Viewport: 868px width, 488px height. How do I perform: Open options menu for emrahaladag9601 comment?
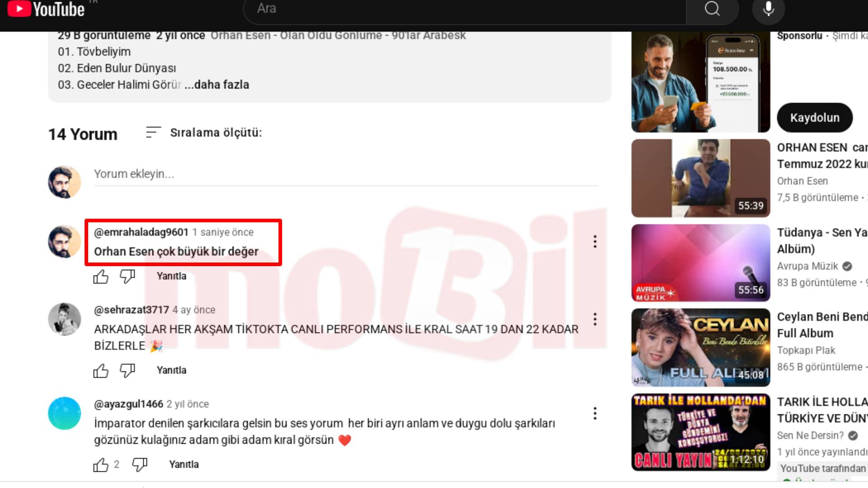(x=595, y=242)
